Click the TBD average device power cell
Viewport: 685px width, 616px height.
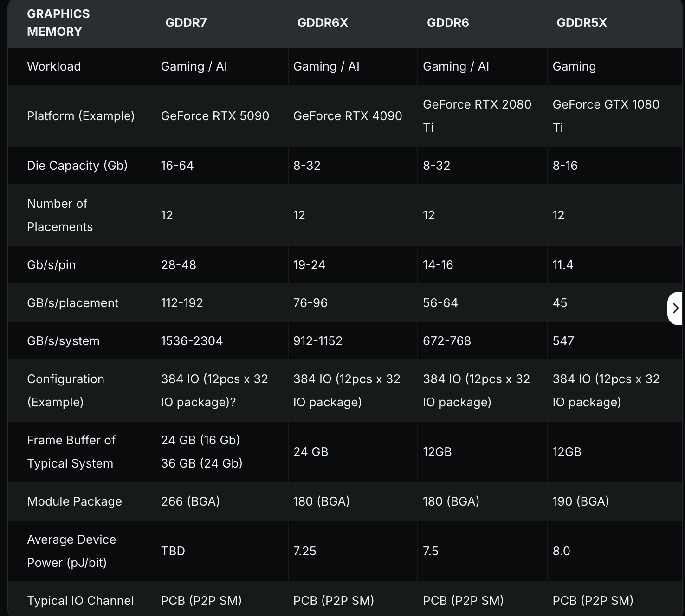coord(173,551)
